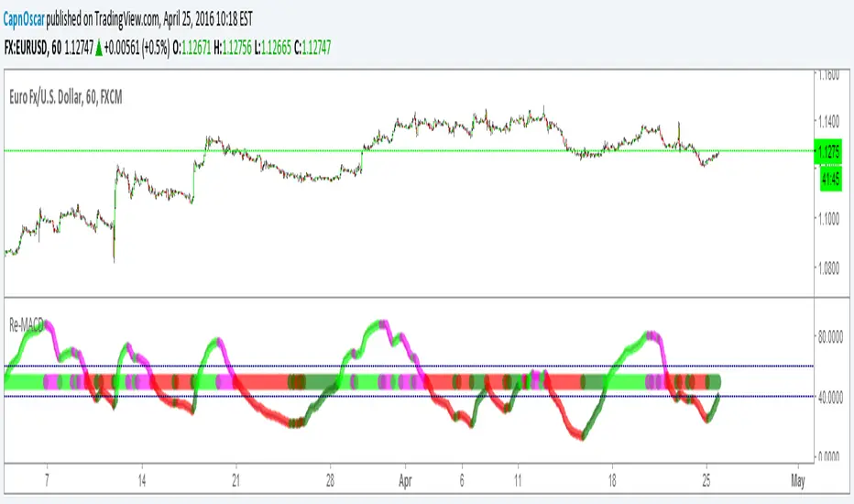
Task: Click the green up-arrow change indicator
Action: coord(99,48)
